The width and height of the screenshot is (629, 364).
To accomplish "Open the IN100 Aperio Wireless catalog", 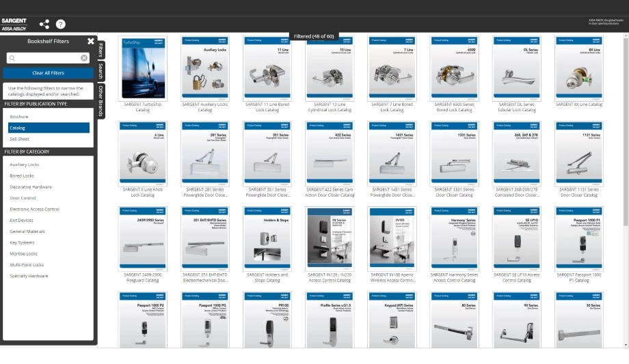I will (x=392, y=239).
